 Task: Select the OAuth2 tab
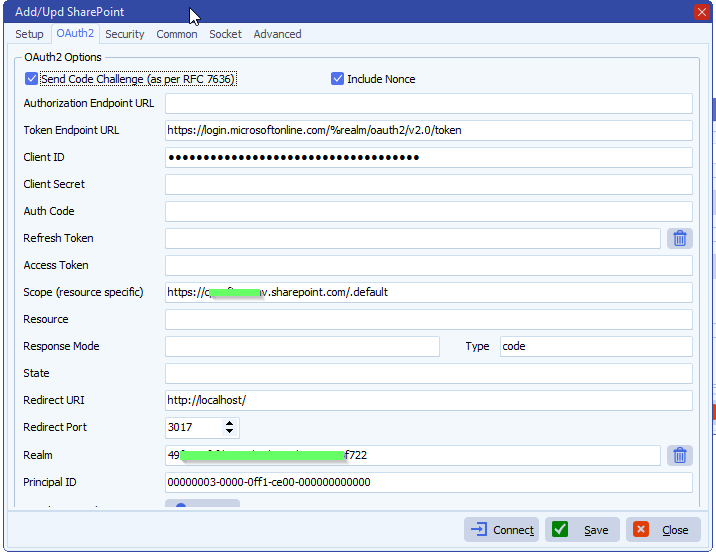(x=75, y=33)
